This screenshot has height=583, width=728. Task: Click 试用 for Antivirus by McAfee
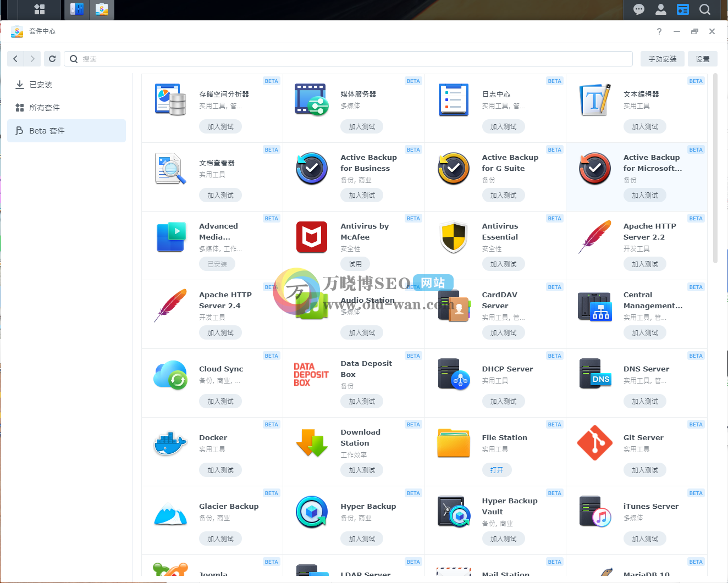(x=355, y=264)
